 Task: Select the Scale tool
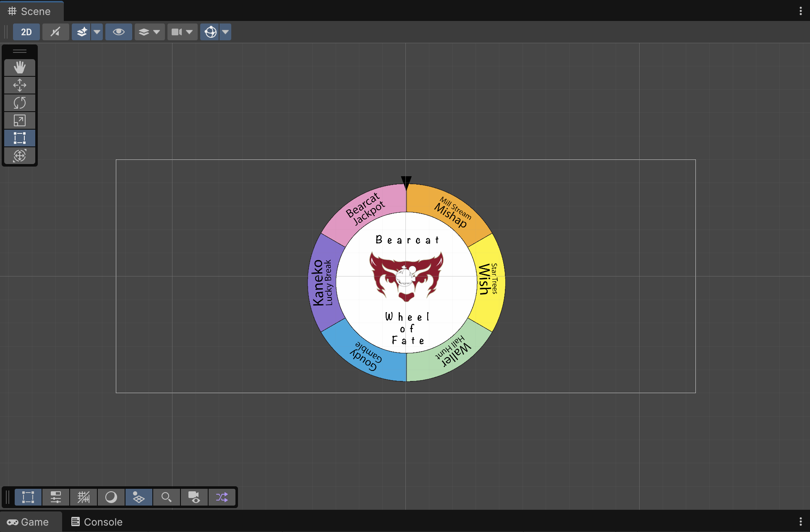[20, 120]
